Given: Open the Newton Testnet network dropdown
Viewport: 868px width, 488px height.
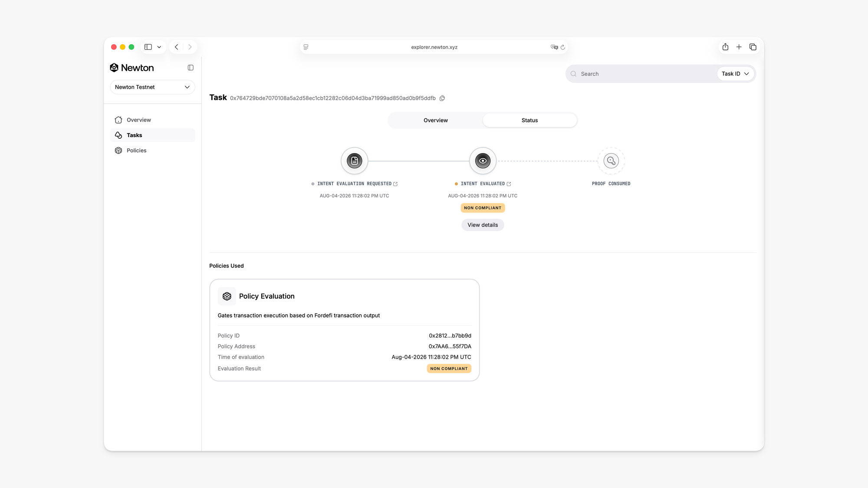Looking at the screenshot, I should pyautogui.click(x=152, y=87).
